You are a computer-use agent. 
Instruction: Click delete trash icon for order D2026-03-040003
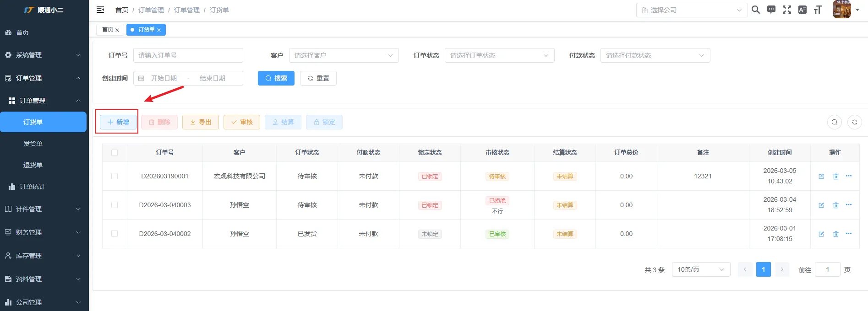836,205
